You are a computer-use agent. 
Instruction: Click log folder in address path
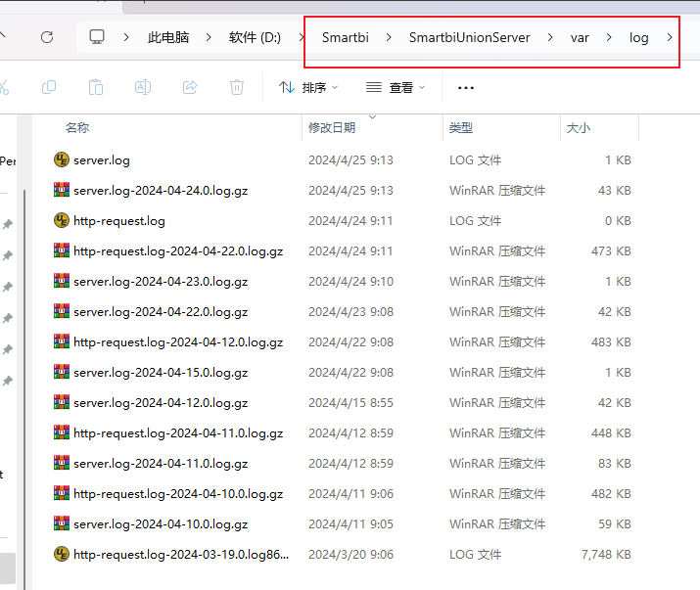tap(639, 38)
